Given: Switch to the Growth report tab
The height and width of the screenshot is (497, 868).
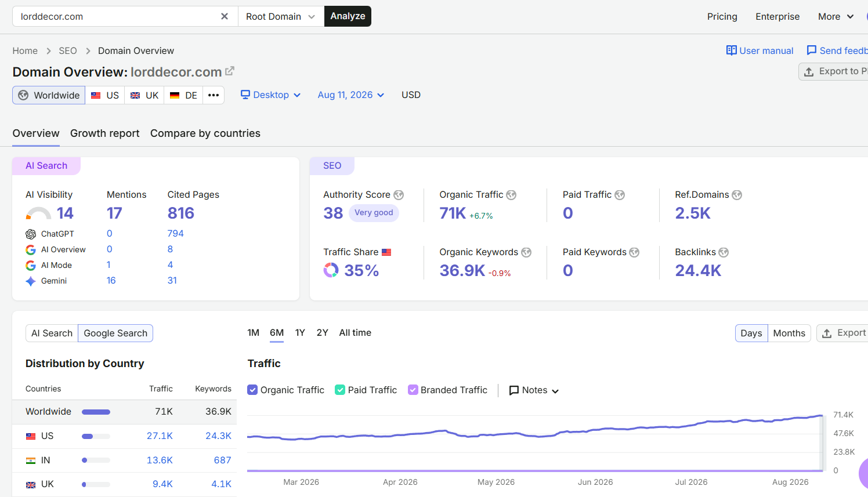Looking at the screenshot, I should (105, 133).
